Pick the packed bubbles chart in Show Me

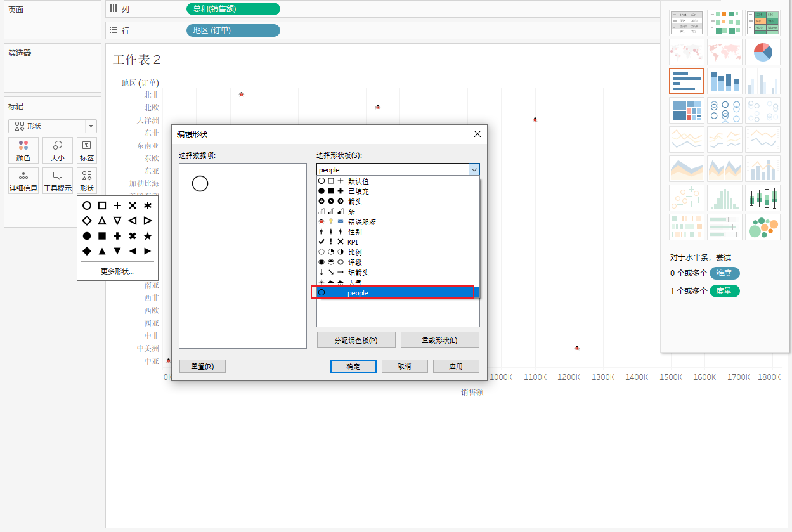(763, 227)
